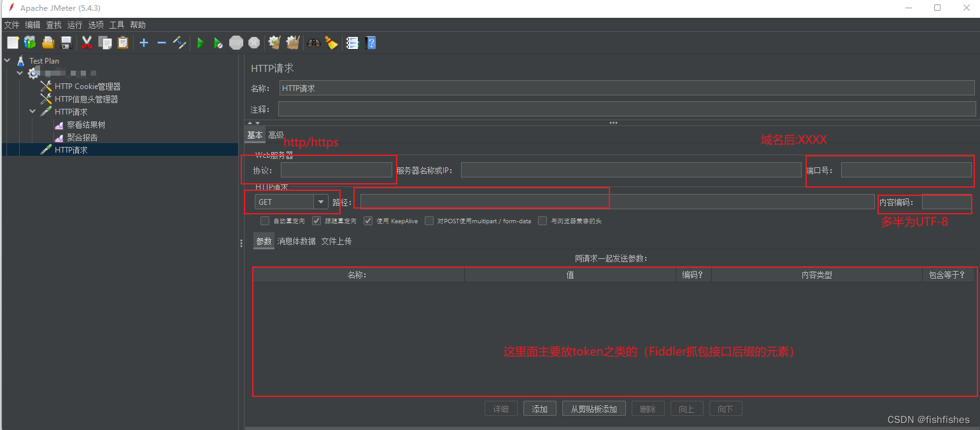980x430 pixels.
Task: Focus the 路径 input field
Action: [x=618, y=202]
